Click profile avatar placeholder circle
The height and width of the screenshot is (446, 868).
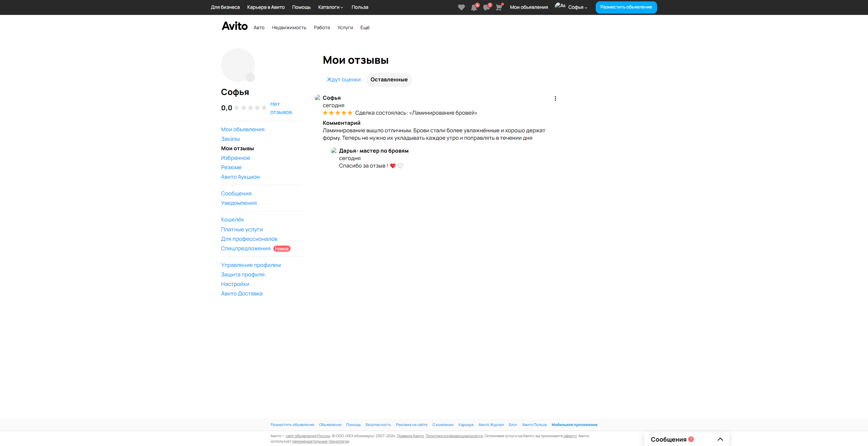(237, 64)
